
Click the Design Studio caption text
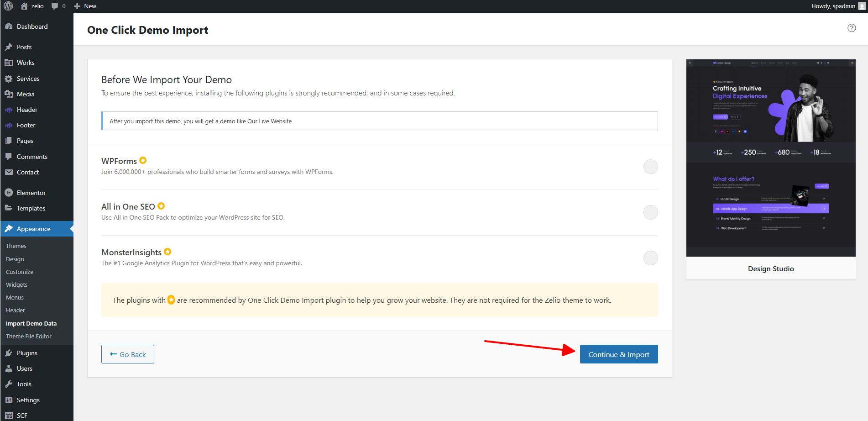[x=771, y=268]
